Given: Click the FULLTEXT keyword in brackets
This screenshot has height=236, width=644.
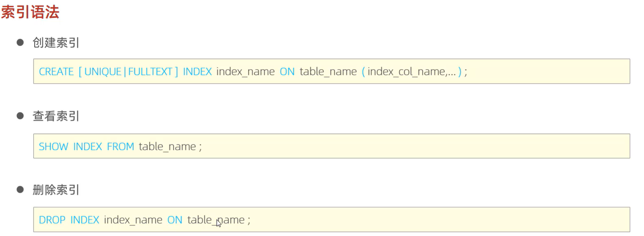Looking at the screenshot, I should (x=150, y=72).
